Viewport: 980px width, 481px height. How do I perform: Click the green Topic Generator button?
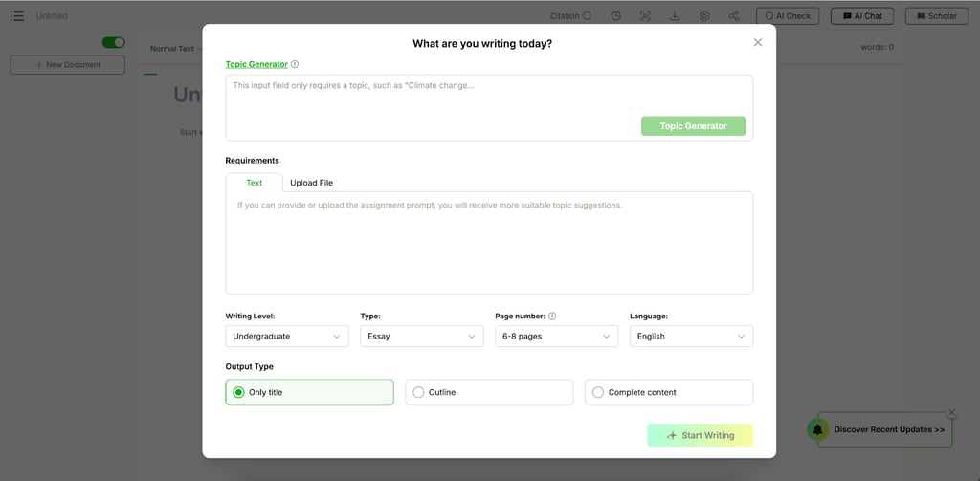click(693, 126)
